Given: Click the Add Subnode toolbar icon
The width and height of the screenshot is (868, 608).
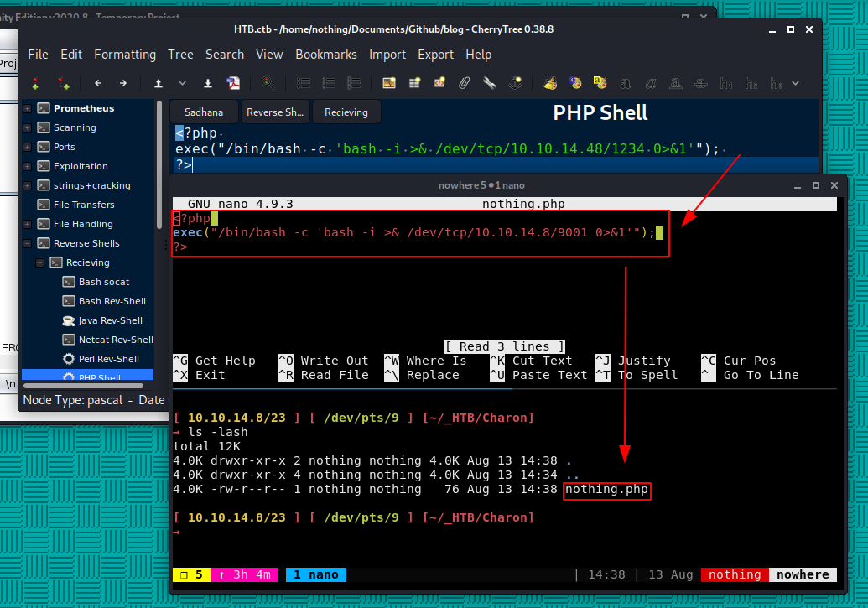Looking at the screenshot, I should pyautogui.click(x=64, y=84).
